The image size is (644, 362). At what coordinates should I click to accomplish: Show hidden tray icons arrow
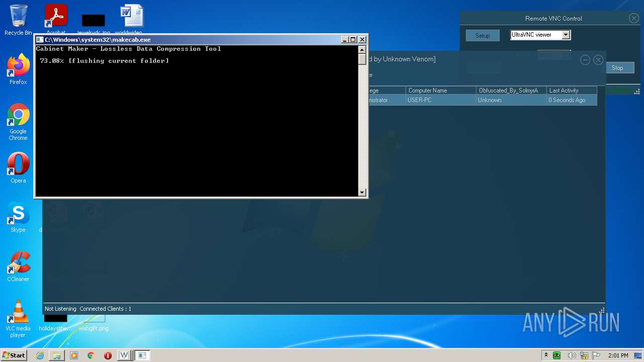tap(546, 355)
